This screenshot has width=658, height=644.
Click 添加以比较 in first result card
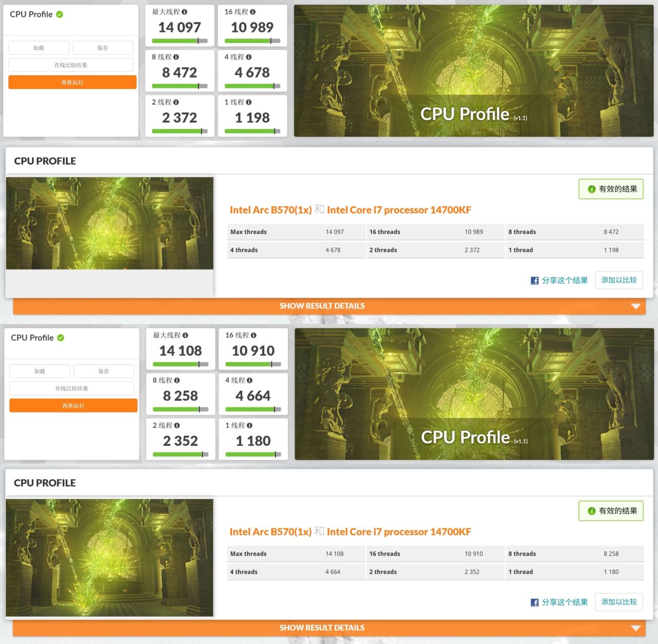tap(619, 280)
